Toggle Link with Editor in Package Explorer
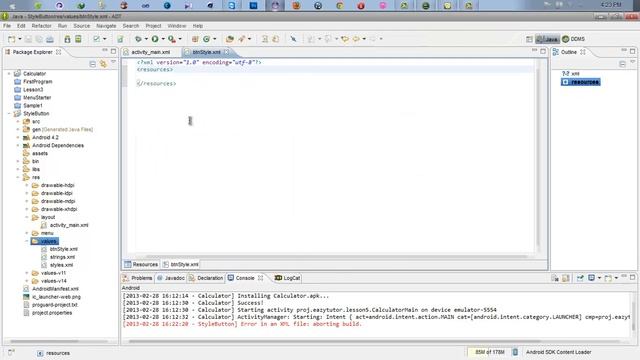The width and height of the screenshot is (640, 360). tap(103, 64)
